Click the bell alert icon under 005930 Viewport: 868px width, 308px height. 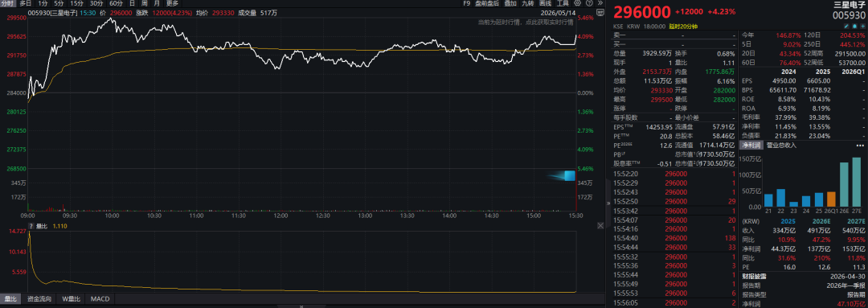click(x=854, y=26)
